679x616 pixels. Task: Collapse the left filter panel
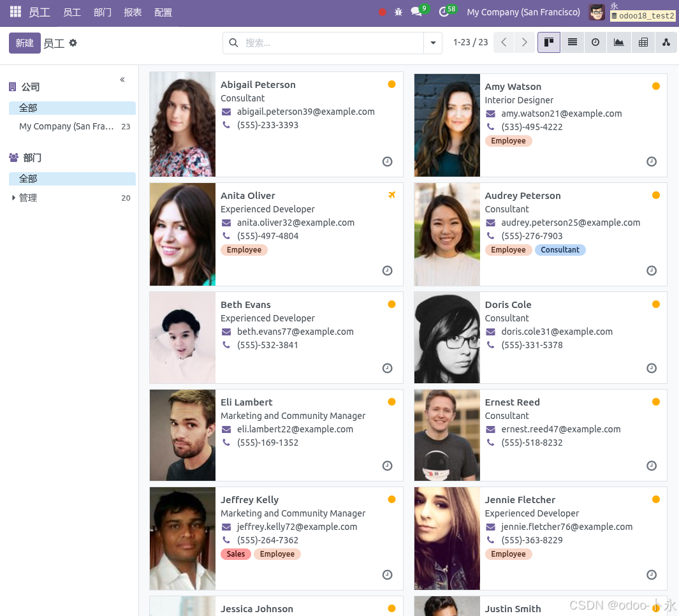click(122, 80)
